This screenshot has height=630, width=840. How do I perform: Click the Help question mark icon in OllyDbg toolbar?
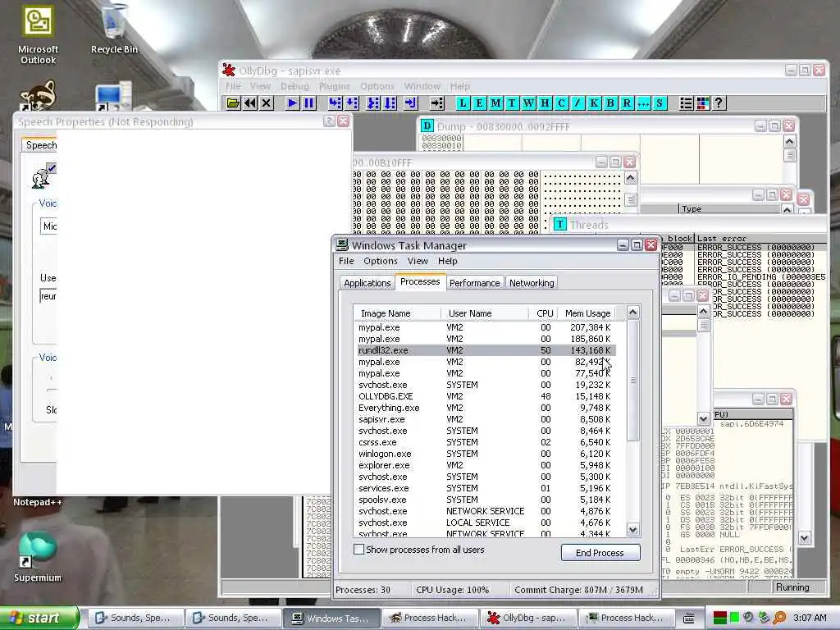coord(719,103)
